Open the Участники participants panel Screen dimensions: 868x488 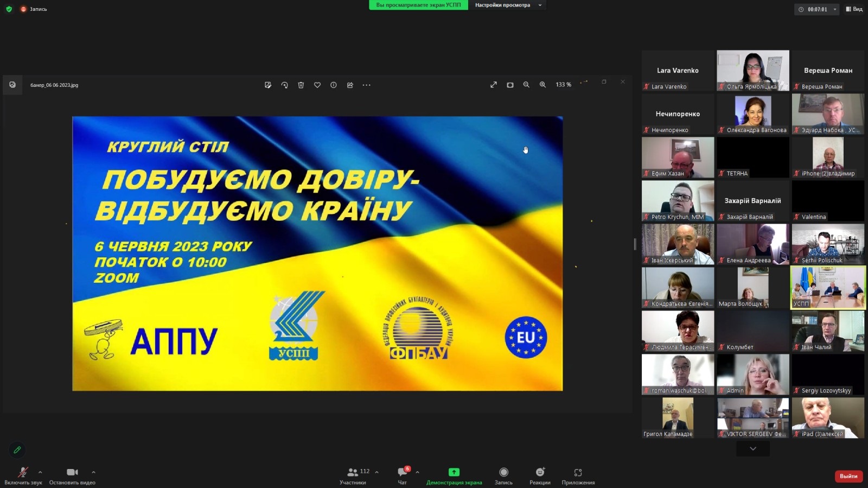pos(354,476)
